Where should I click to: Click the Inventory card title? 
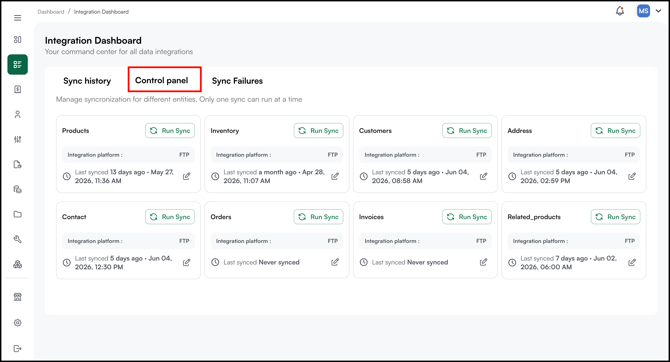tap(225, 131)
